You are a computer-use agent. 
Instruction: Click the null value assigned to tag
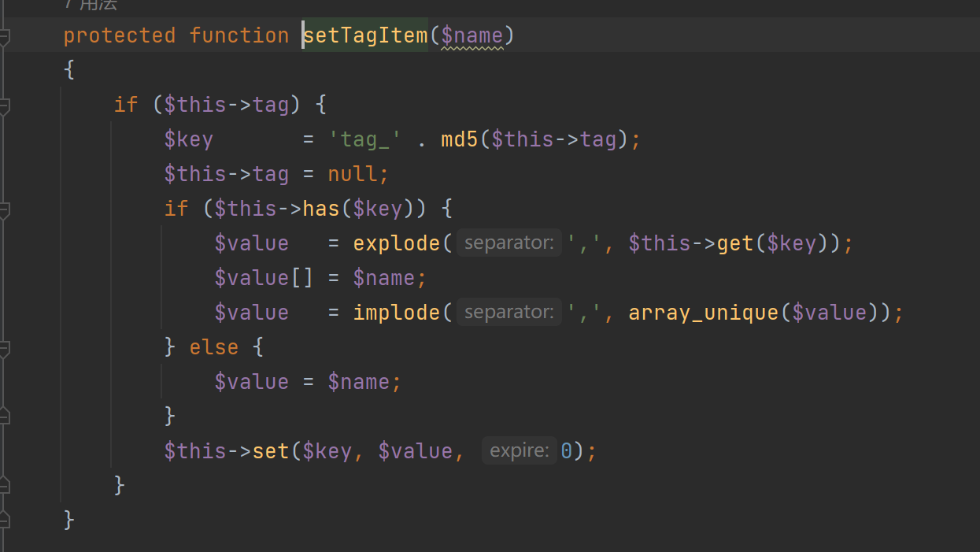(x=352, y=174)
